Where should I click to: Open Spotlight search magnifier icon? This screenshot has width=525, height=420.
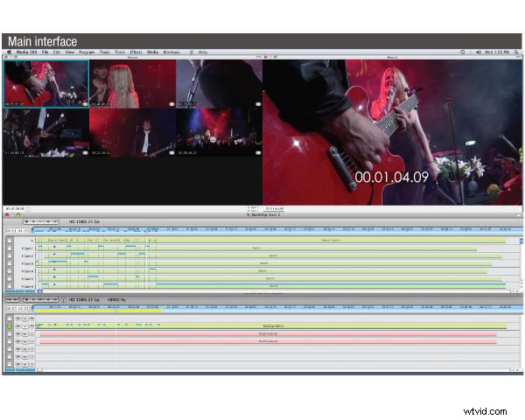coord(516,52)
